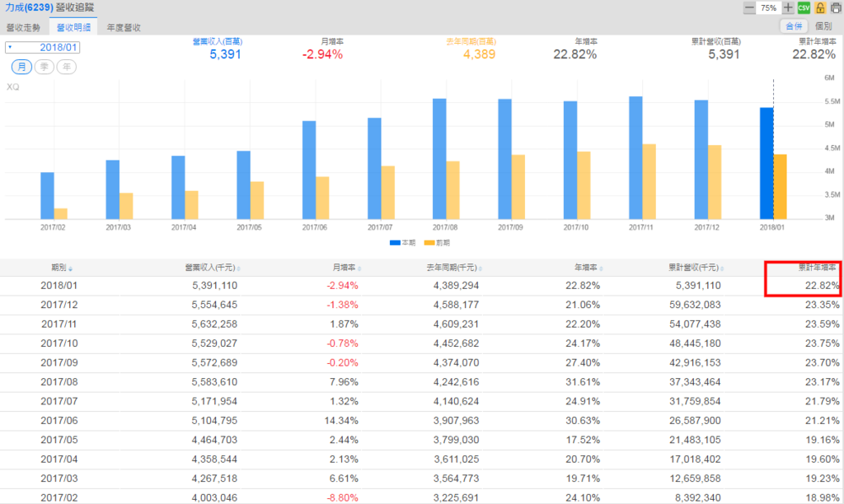Screen dimensions: 844x504
Task: Click cumulative revenue 59,632,083
Action: [x=695, y=305]
